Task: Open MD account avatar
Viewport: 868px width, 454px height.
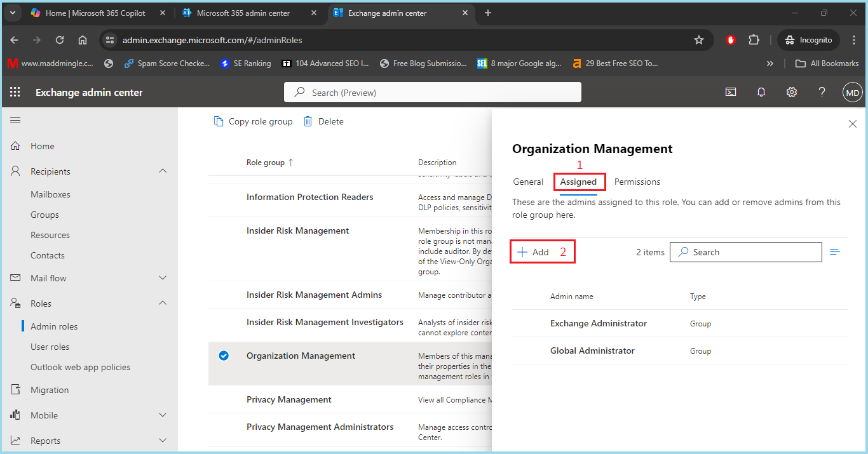Action: pos(852,93)
